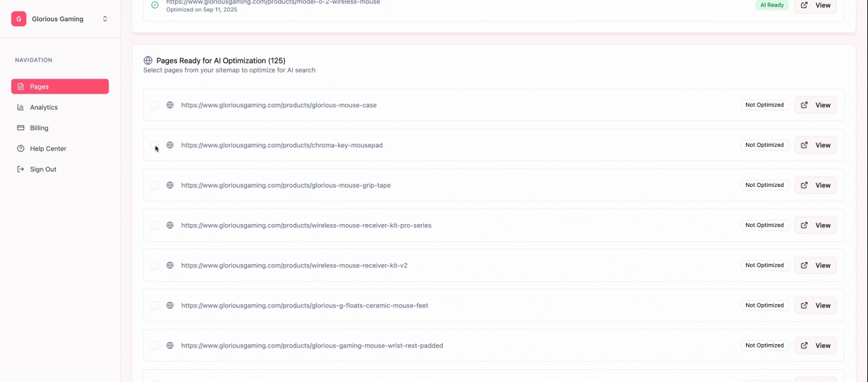Click the AI Ready status badge
The width and height of the screenshot is (868, 382).
772,5
